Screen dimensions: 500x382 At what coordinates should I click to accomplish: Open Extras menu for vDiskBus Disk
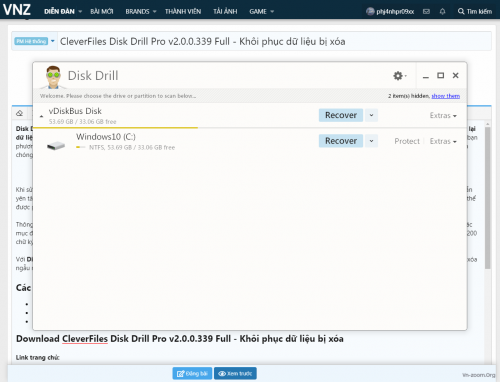click(x=443, y=116)
